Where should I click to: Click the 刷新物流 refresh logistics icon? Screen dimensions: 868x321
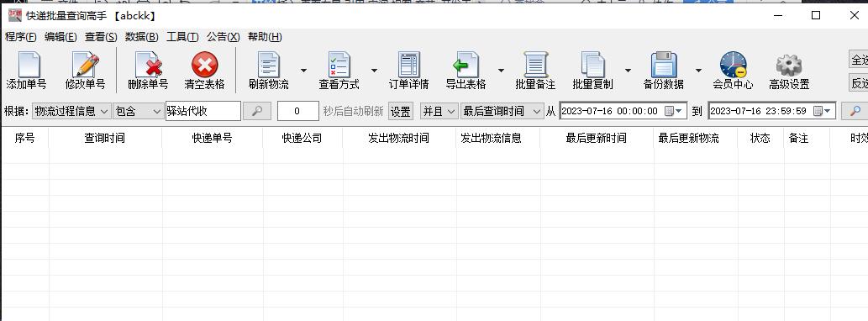click(269, 65)
